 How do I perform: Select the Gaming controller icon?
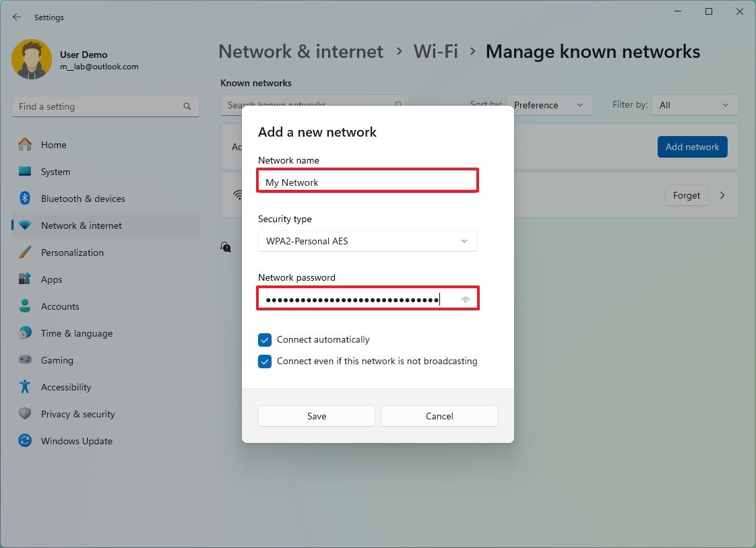pyautogui.click(x=24, y=360)
